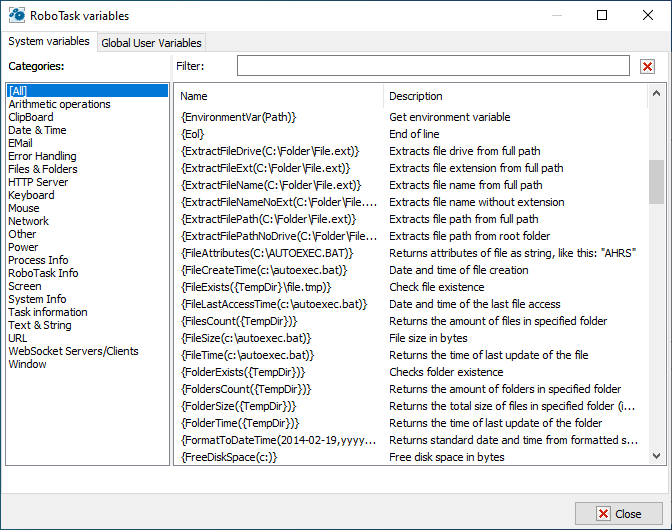Image resolution: width=672 pixels, height=530 pixels.
Task: Click the scrollbar down arrow in the variable list
Action: [x=656, y=456]
